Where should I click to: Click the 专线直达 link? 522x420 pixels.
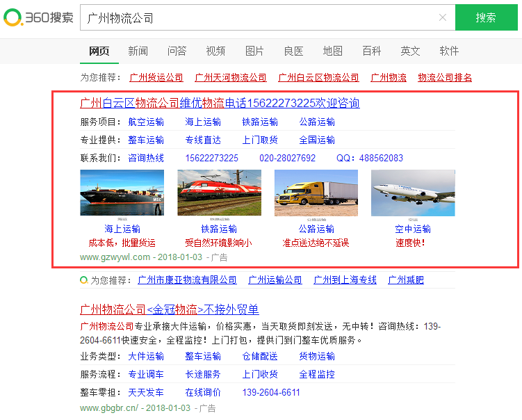click(203, 140)
